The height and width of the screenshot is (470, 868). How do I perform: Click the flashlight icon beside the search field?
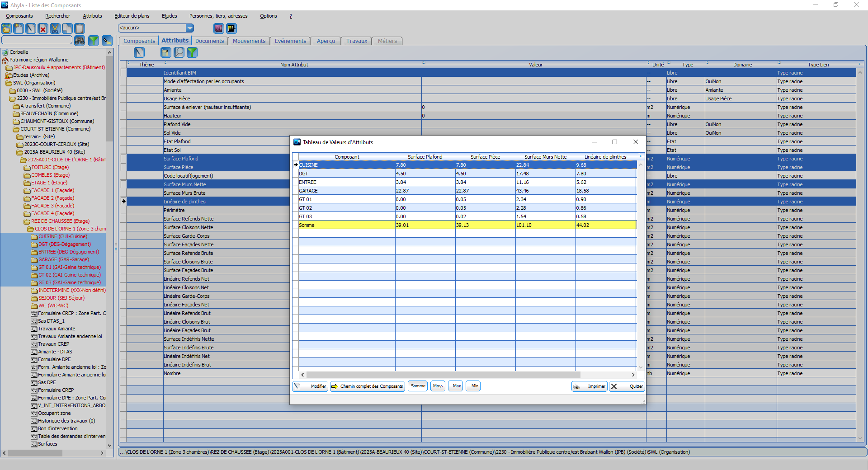tap(107, 41)
